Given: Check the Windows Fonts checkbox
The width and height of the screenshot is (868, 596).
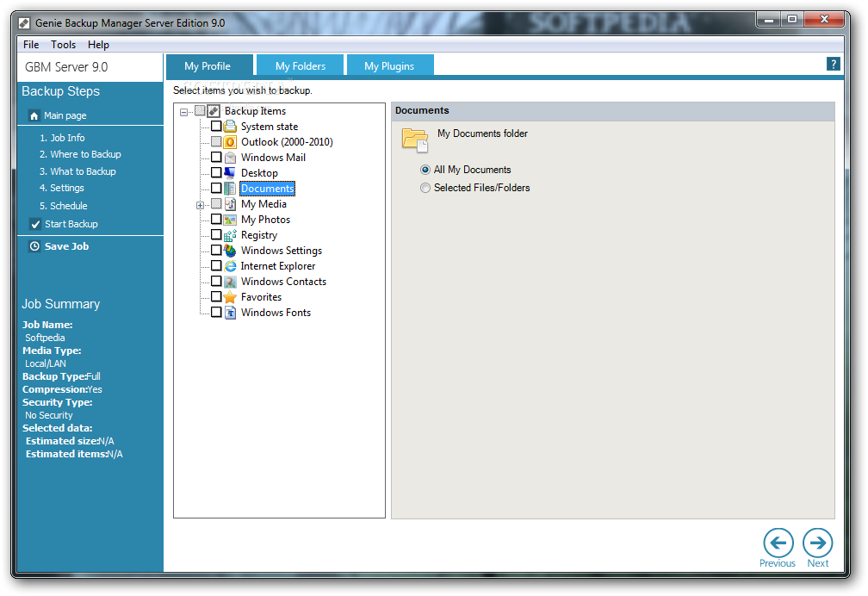Looking at the screenshot, I should tap(216, 313).
